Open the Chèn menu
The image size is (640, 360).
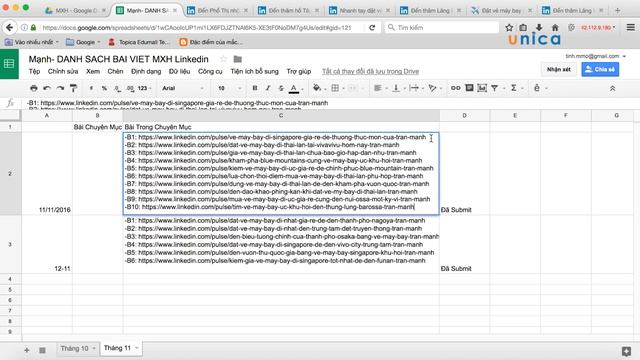[116, 71]
